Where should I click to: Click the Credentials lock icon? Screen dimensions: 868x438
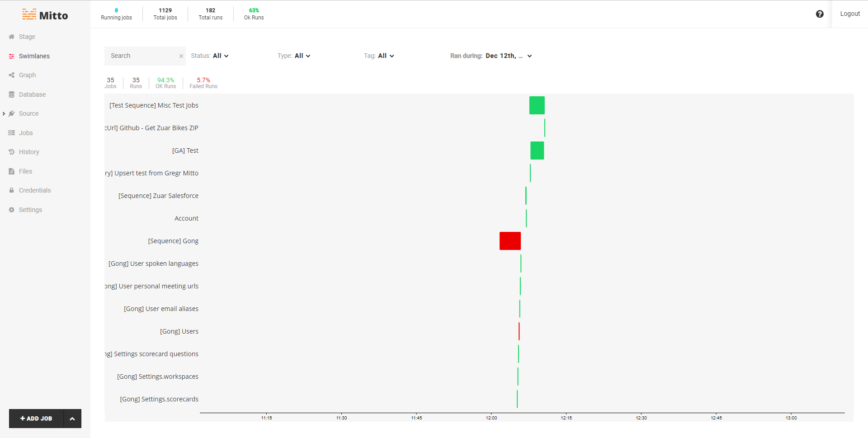(12, 191)
